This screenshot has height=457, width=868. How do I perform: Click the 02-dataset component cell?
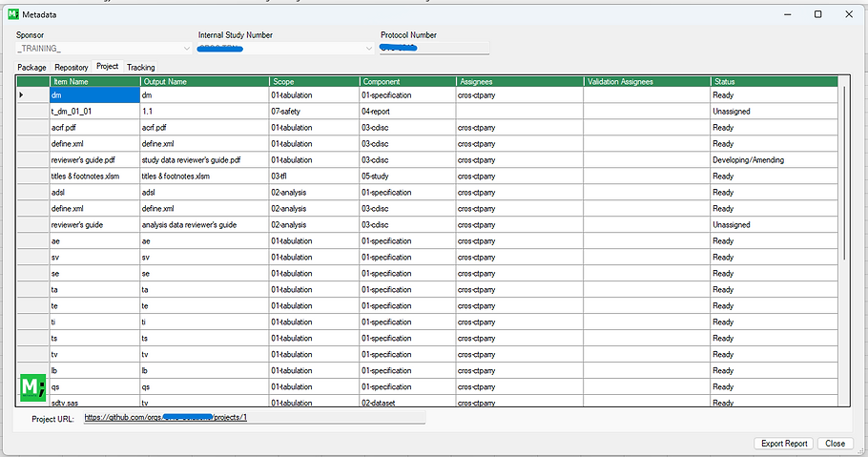click(x=408, y=402)
